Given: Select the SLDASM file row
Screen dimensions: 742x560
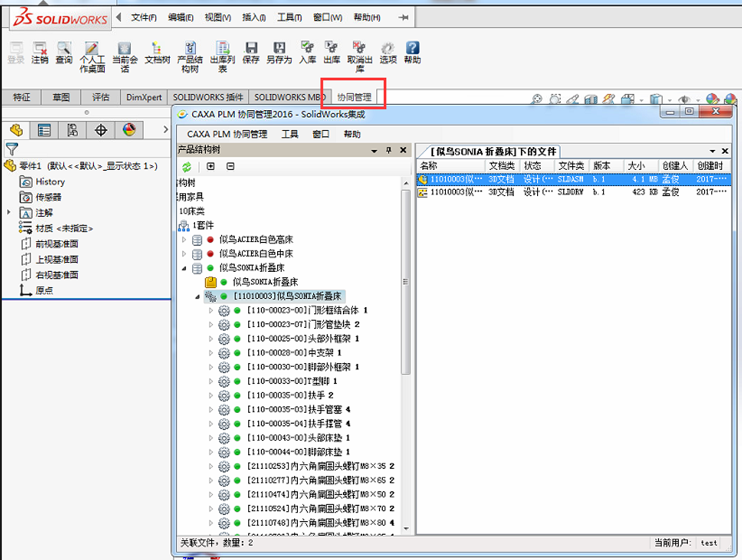Looking at the screenshot, I should (574, 179).
